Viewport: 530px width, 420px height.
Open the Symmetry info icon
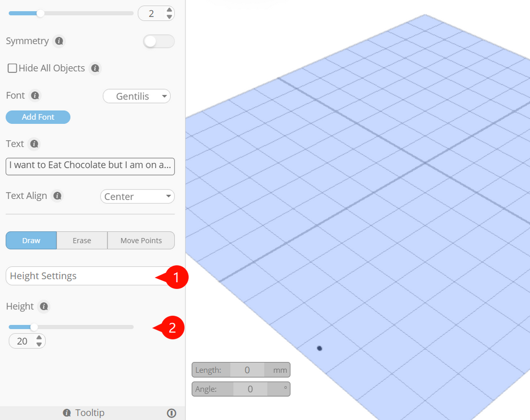pyautogui.click(x=59, y=41)
